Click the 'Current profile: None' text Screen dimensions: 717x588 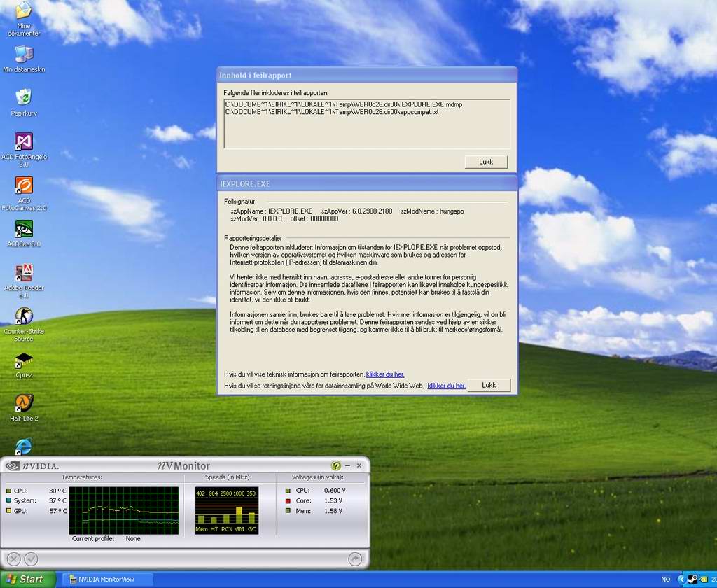(x=106, y=538)
